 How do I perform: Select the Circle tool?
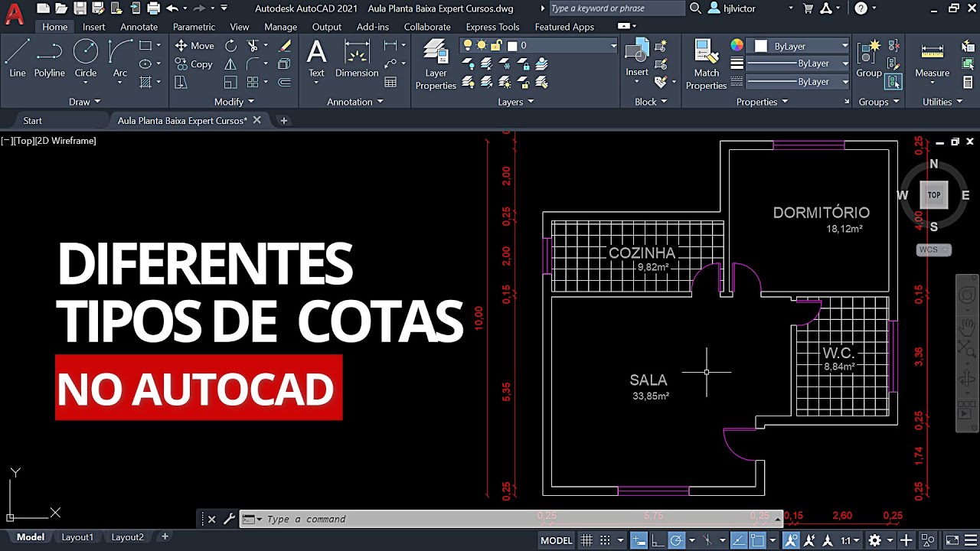[x=86, y=59]
